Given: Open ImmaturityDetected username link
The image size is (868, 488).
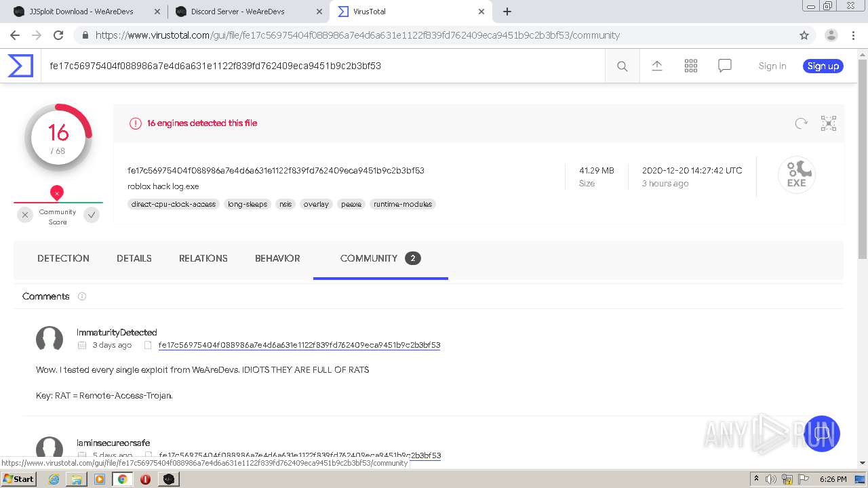Looking at the screenshot, I should pos(117,333).
